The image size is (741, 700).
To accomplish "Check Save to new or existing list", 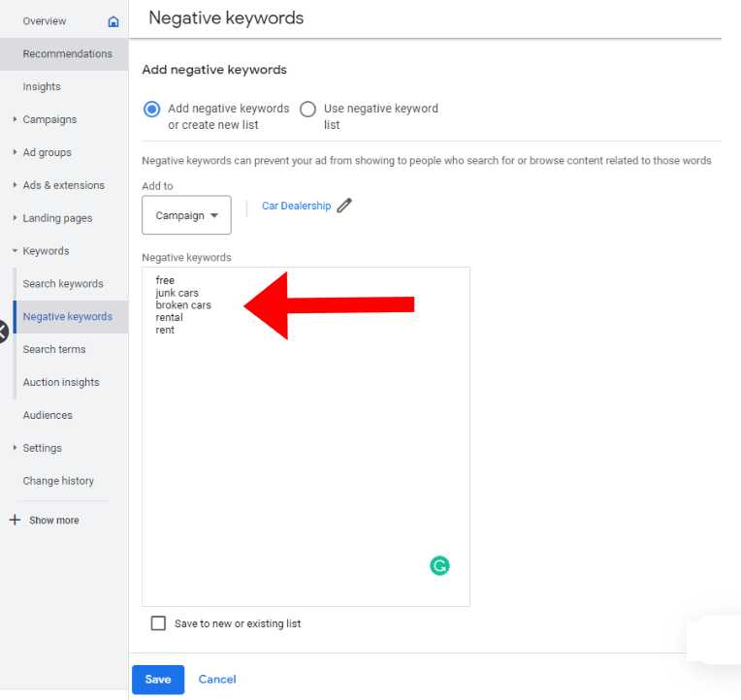I will (158, 623).
